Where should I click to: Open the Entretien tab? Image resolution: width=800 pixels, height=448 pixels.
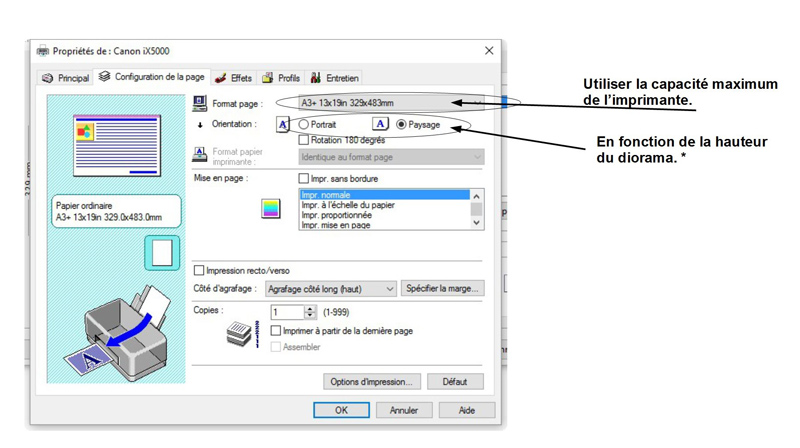pyautogui.click(x=335, y=78)
